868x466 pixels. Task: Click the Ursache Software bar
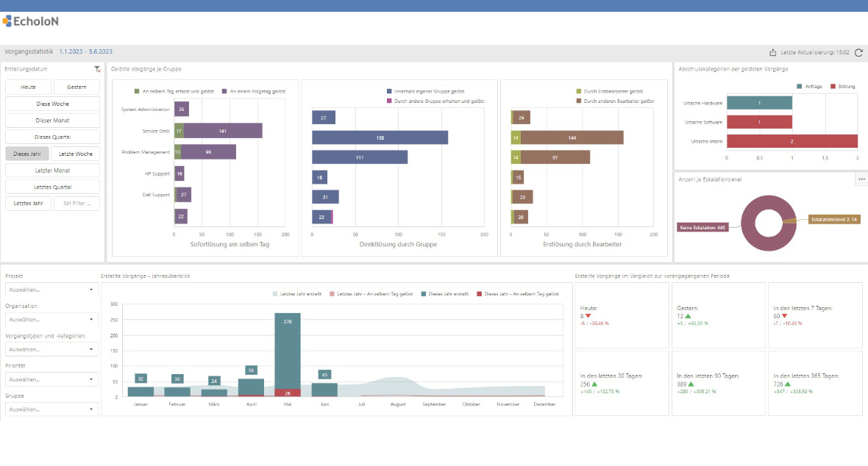point(759,122)
